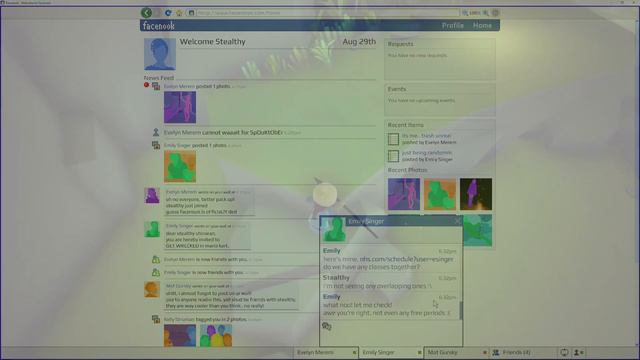Open Emily Singer's posted orange-green photo
Image resolution: width=640 pixels, height=360 pixels.
(180, 166)
